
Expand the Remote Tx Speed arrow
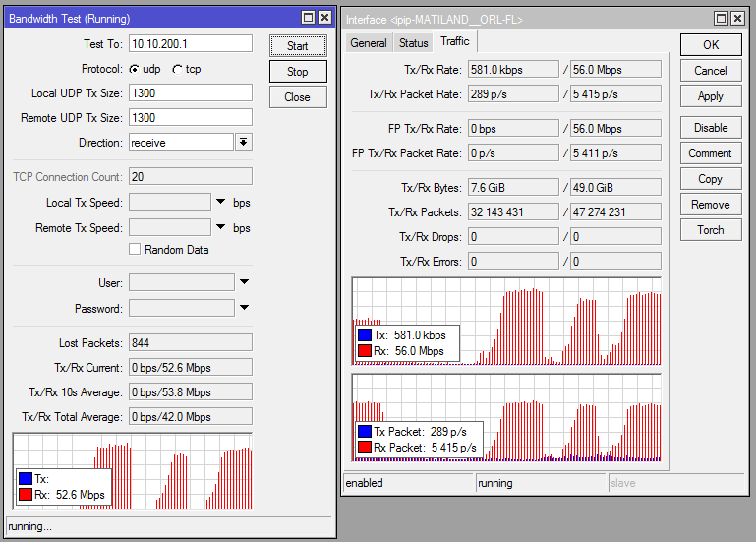(220, 228)
